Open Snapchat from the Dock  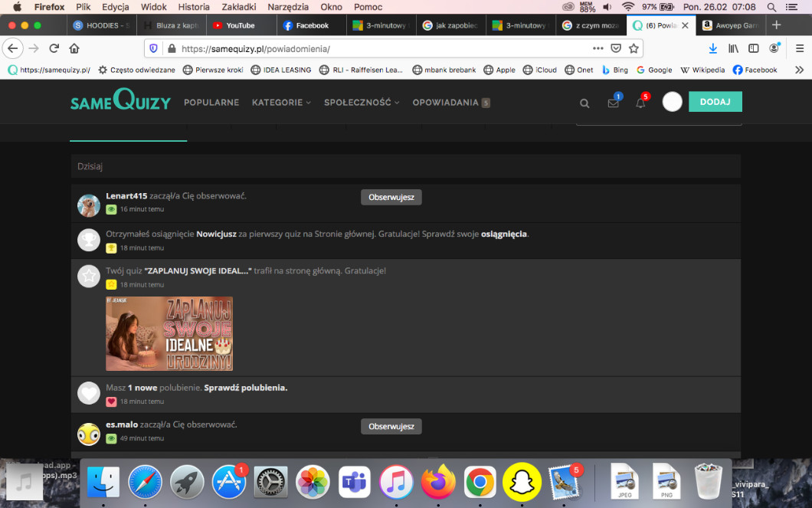(522, 482)
